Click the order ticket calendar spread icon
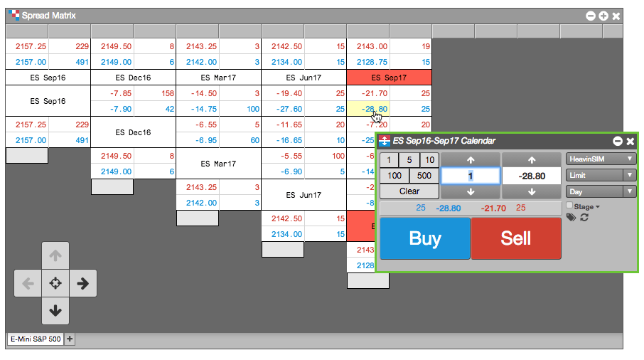Viewport: 644px width, 360px height. click(385, 141)
